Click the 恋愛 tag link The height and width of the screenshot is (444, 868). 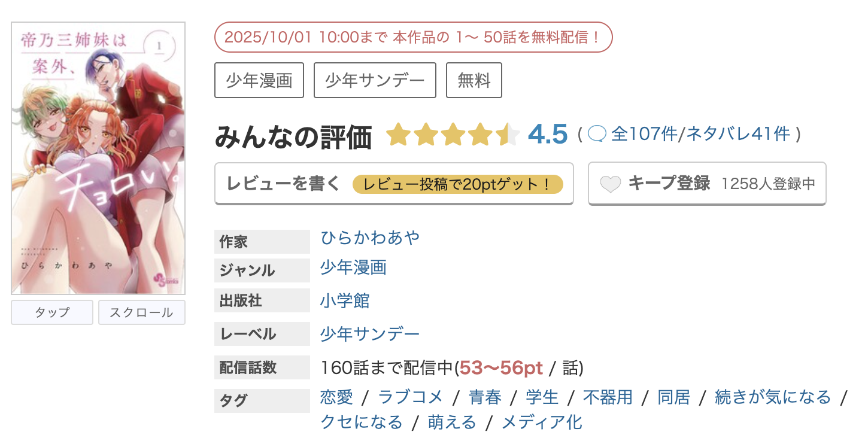(x=336, y=397)
